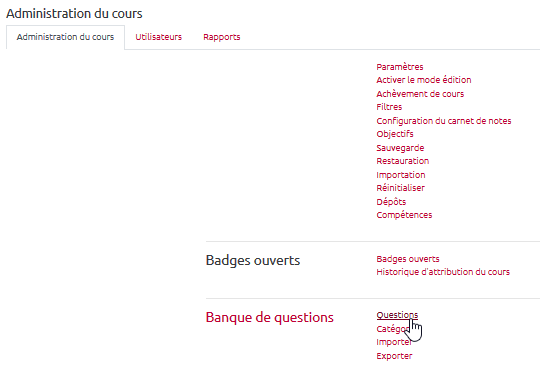Go to the Compétences page
Screen dimensions: 540x374
click(404, 215)
